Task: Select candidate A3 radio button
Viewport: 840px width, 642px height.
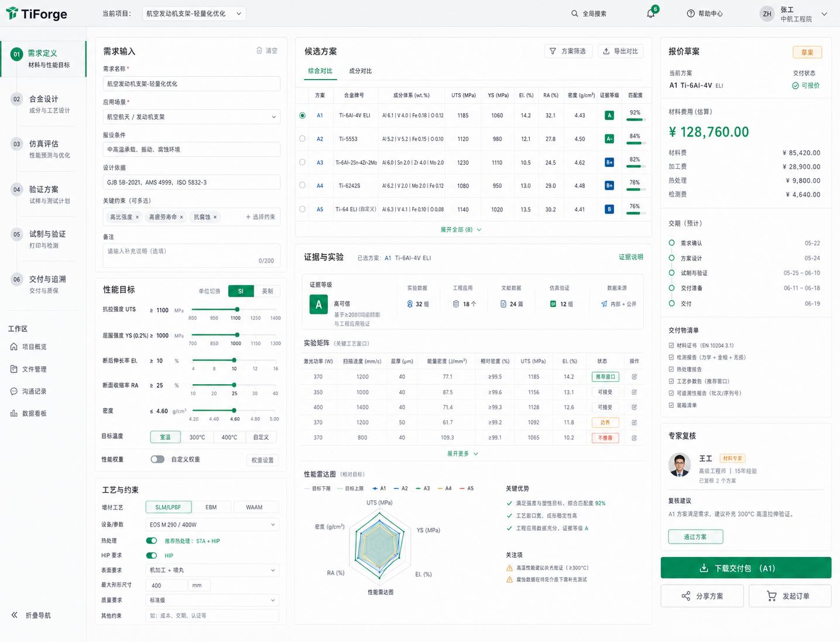Action: [302, 162]
